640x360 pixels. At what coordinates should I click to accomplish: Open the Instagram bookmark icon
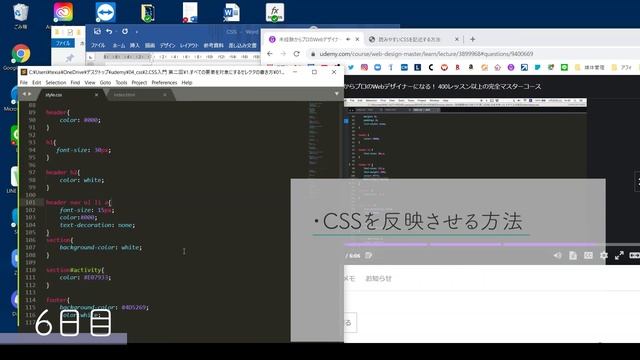tap(364, 67)
